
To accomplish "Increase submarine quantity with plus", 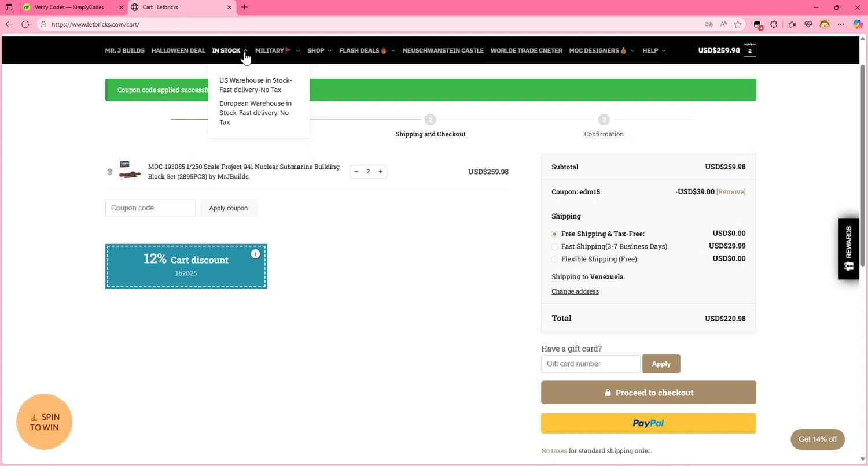I will tap(380, 172).
